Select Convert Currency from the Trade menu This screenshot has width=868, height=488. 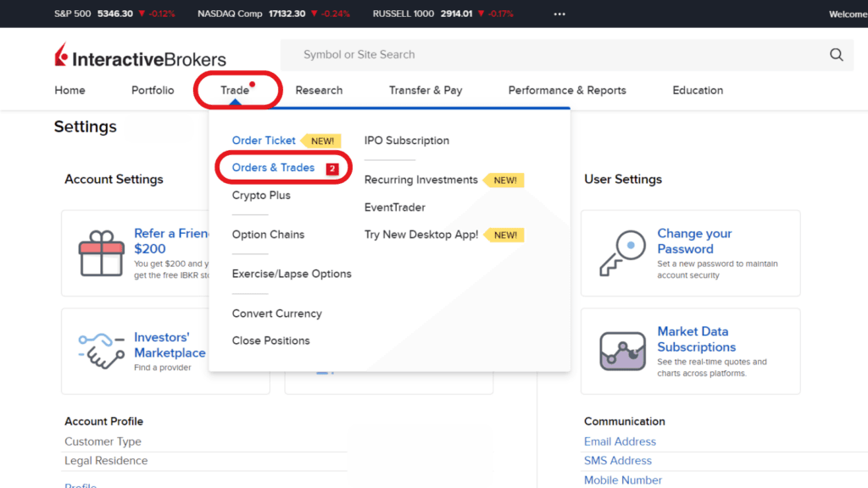[x=277, y=313]
